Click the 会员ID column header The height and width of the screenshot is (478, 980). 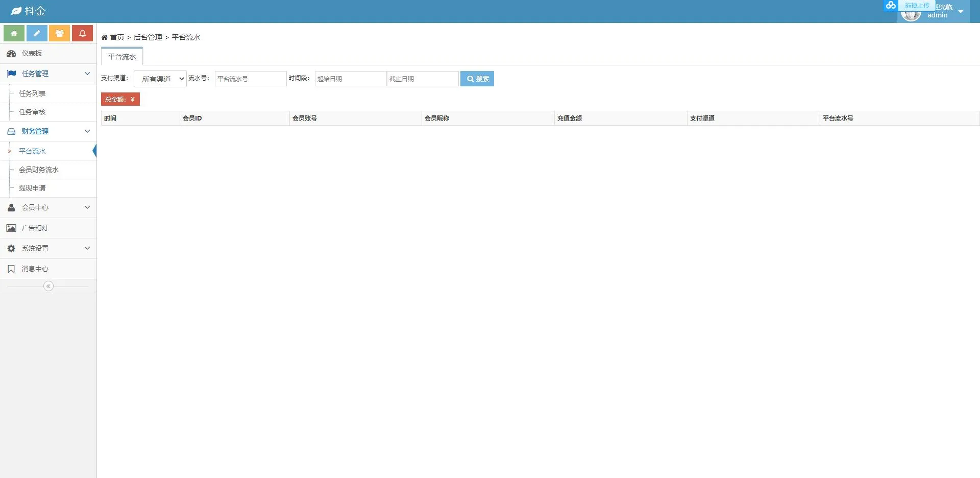click(x=235, y=118)
